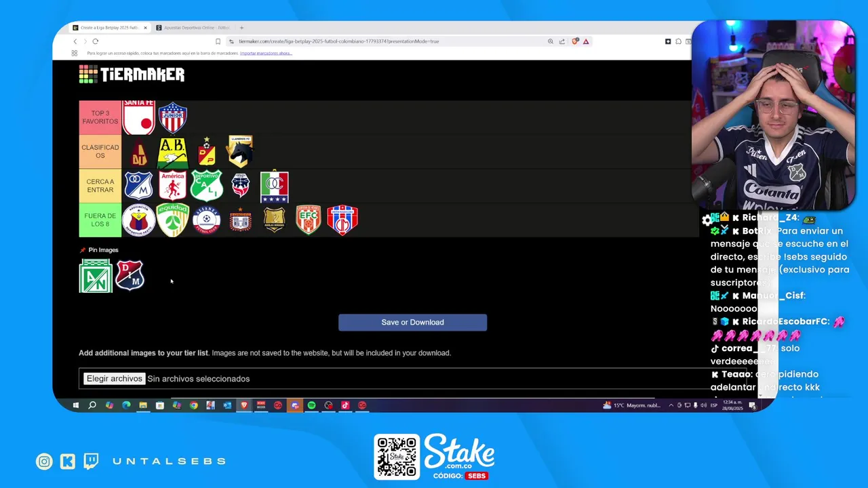The height and width of the screenshot is (488, 868).
Task: Open Brave Shields lion icon
Action: pos(575,41)
